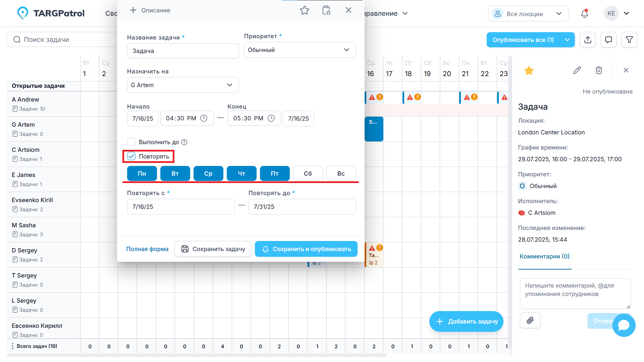This screenshot has width=644, height=362.
Task: Open the clock picker for start time
Action: (x=204, y=118)
